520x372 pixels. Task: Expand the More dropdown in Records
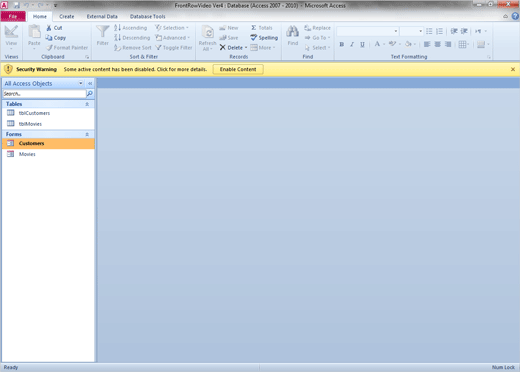point(263,48)
